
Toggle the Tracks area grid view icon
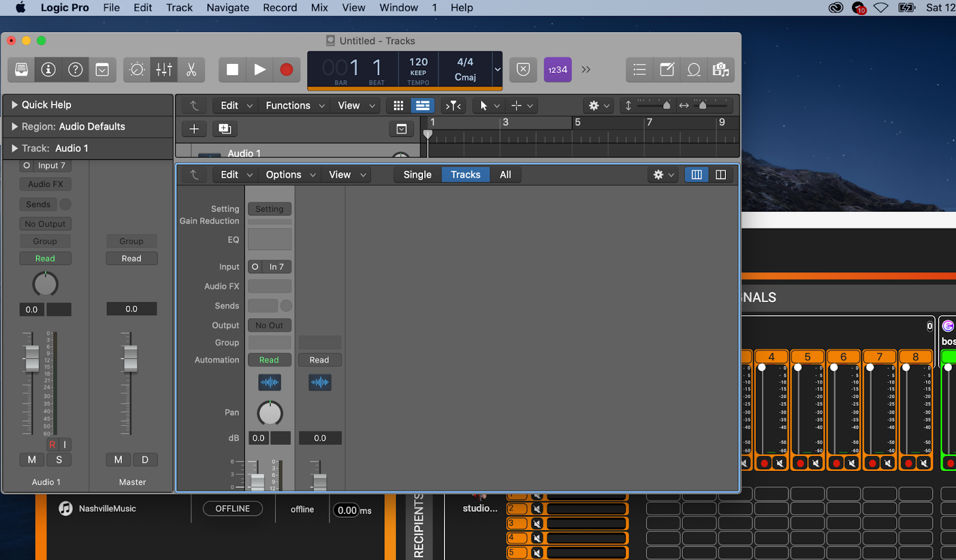pos(399,106)
